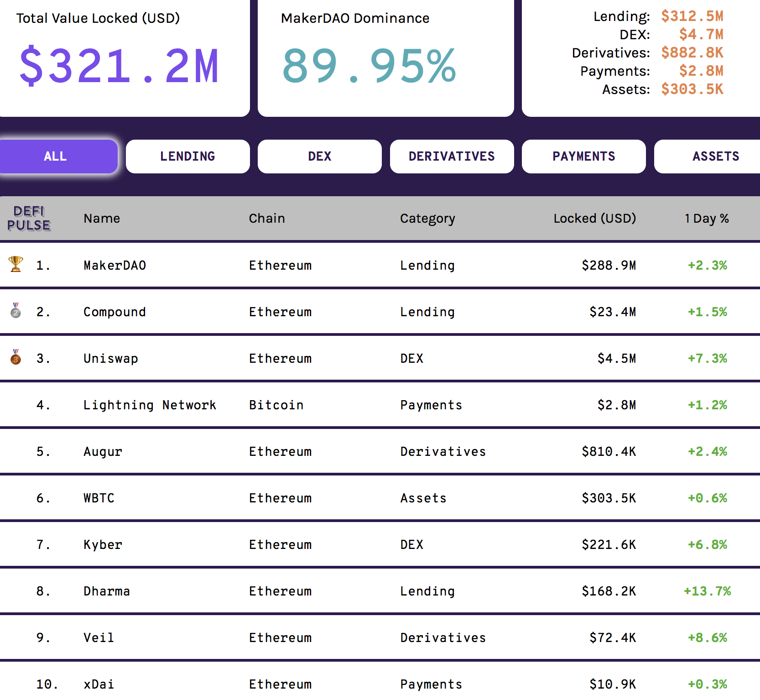Image resolution: width=760 pixels, height=700 pixels.
Task: Click the silver medal icon beside Compound
Action: [x=16, y=311]
